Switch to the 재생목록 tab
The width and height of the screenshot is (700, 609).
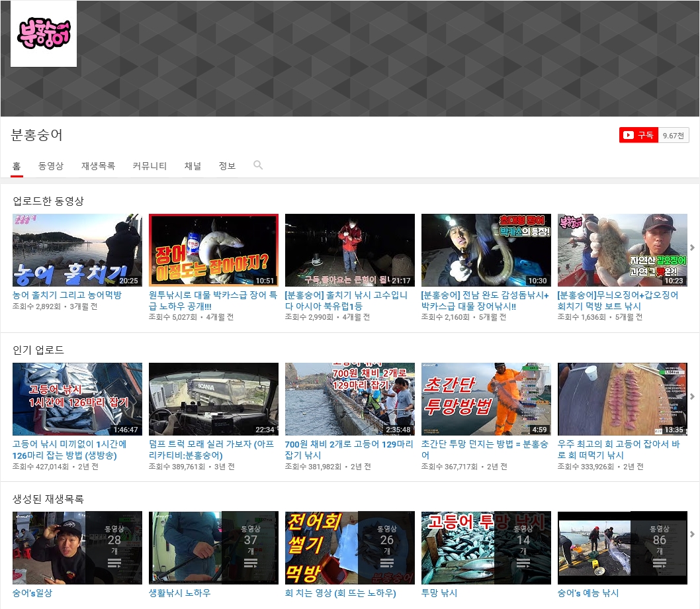[x=98, y=166]
